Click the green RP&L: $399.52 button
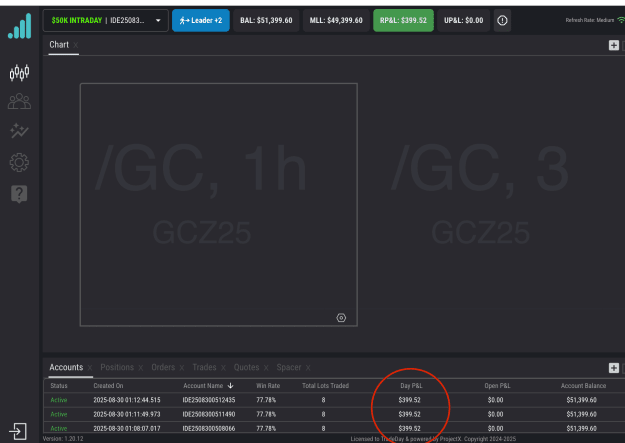The width and height of the screenshot is (625, 443). [x=403, y=20]
